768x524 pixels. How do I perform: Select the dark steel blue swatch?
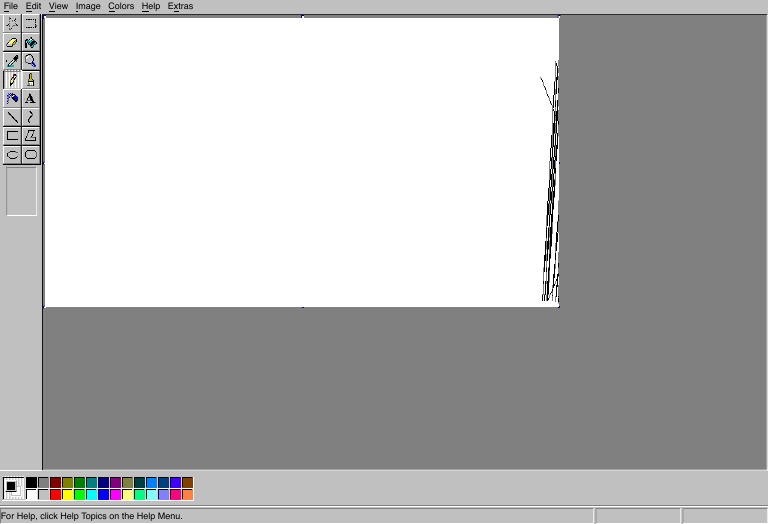click(x=164, y=483)
